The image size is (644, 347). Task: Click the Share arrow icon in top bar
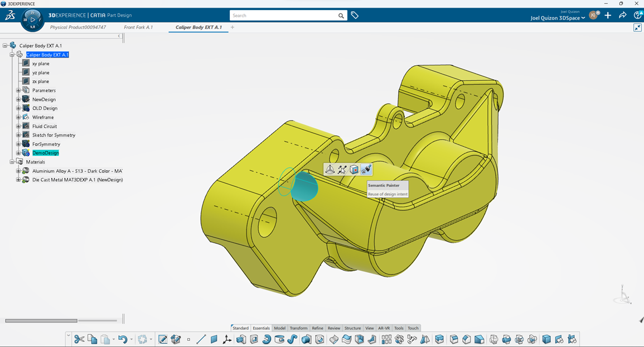623,16
